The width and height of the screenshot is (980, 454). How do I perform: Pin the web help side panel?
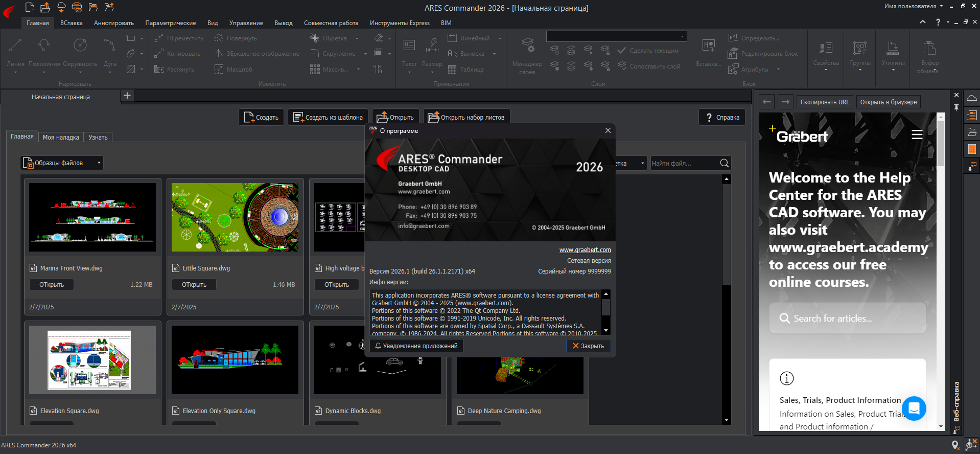coord(956,107)
